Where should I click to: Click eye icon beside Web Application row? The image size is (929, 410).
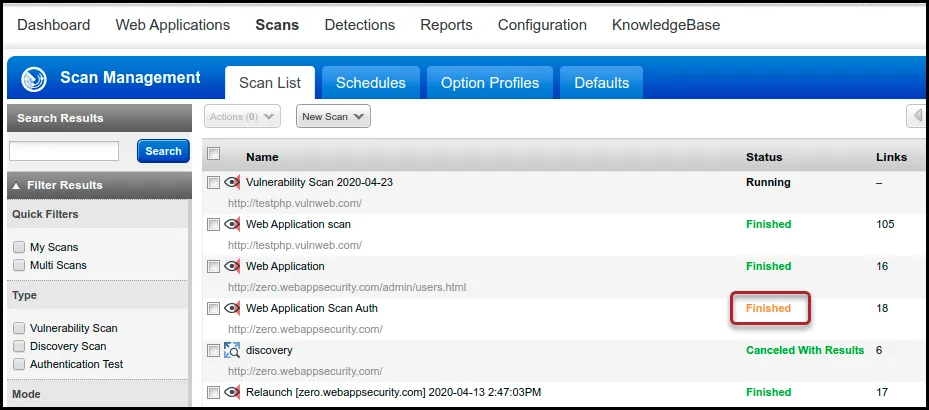click(232, 267)
